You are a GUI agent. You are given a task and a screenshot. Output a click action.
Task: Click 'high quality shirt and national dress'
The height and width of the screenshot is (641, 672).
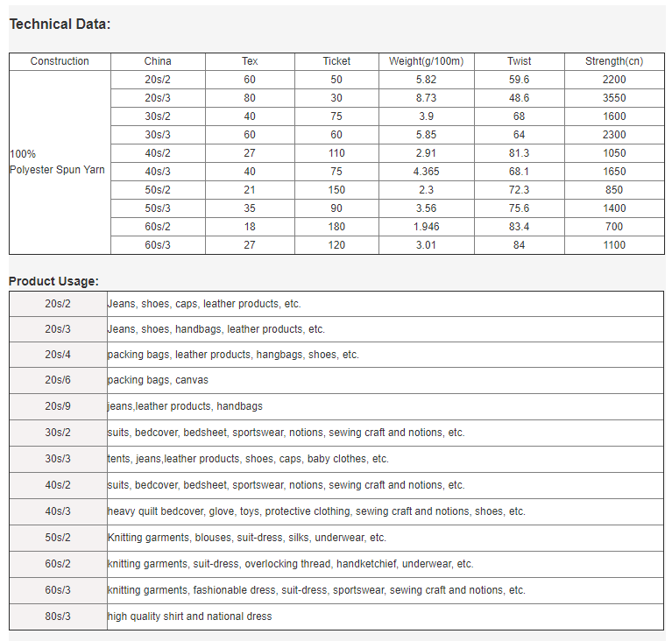pos(190,616)
